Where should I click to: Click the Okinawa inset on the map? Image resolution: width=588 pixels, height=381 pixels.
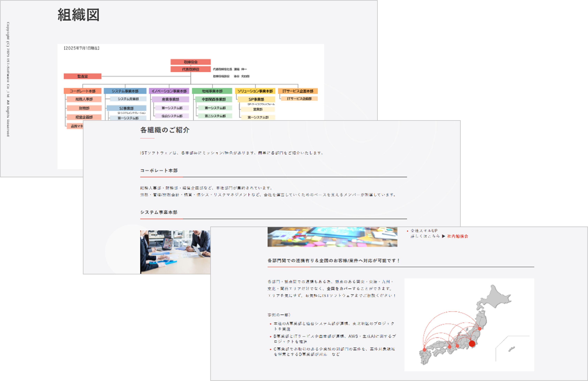[511, 349]
